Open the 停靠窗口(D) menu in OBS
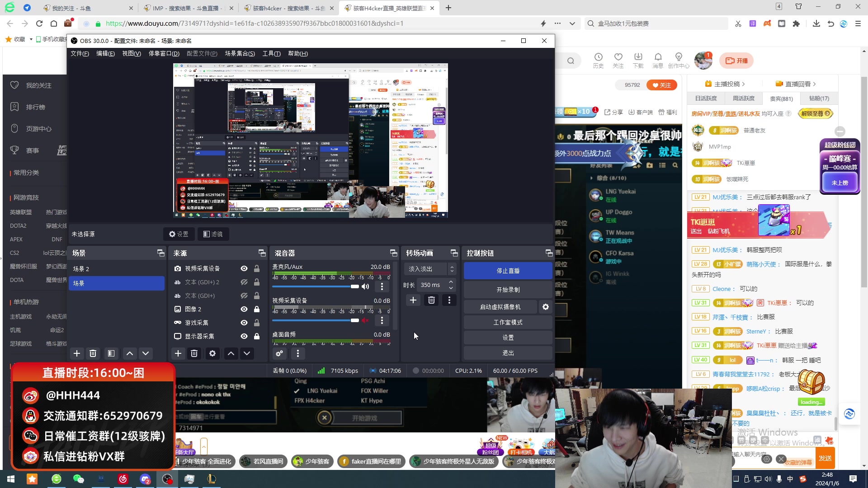 [x=164, y=53]
